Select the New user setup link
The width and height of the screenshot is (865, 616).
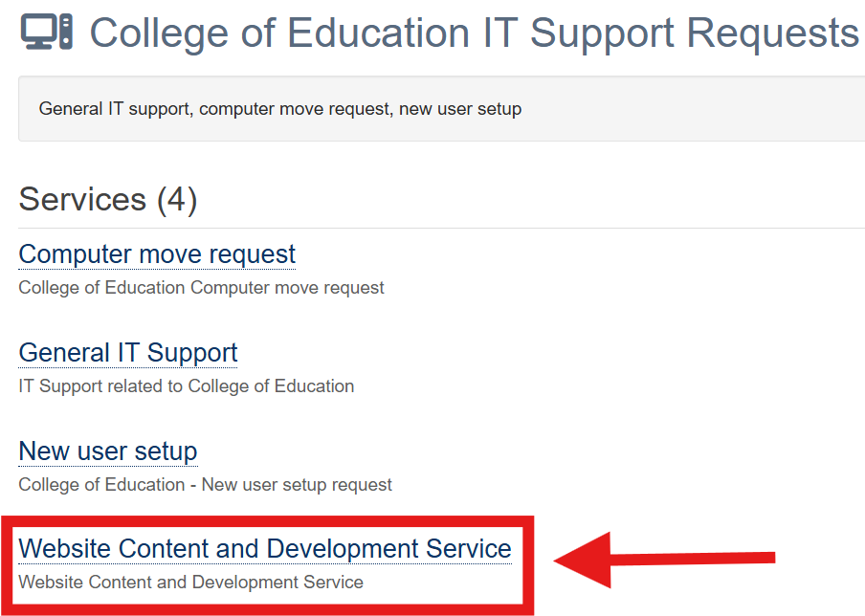(108, 451)
